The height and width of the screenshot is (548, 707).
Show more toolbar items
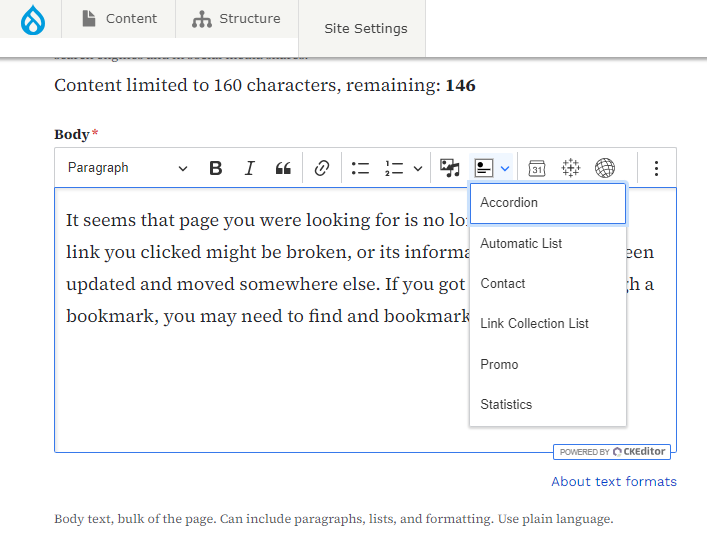point(656,168)
